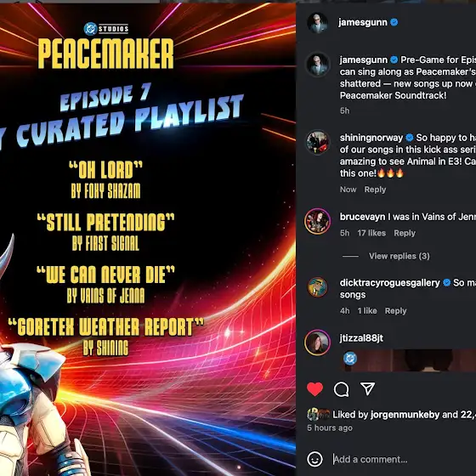Viewport: 476px width, 476px height.
Task: Open emoji picker smiley icon
Action: [314, 459]
